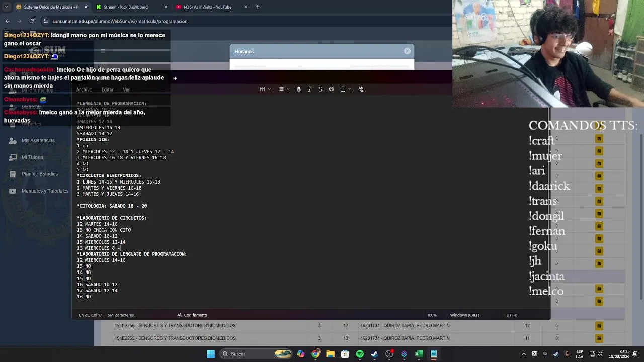Open Copilot from the taskbar
Viewport: 644px width, 362px height.
(x=300, y=354)
